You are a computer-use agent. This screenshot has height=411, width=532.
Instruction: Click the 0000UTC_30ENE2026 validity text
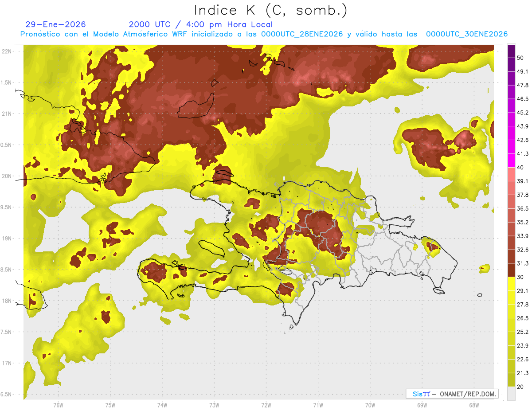[467, 34]
